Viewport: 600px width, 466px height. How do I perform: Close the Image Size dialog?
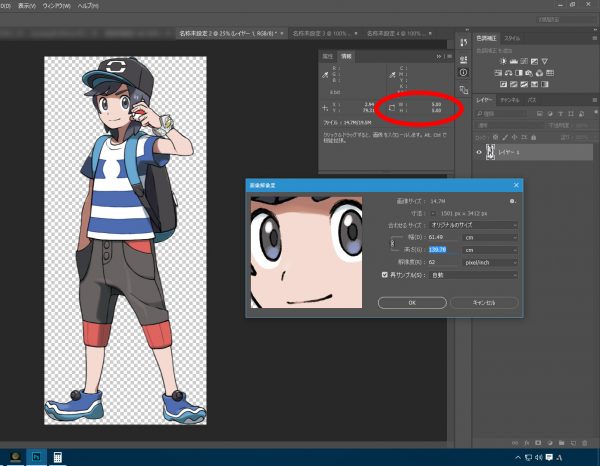pyautogui.click(x=516, y=185)
